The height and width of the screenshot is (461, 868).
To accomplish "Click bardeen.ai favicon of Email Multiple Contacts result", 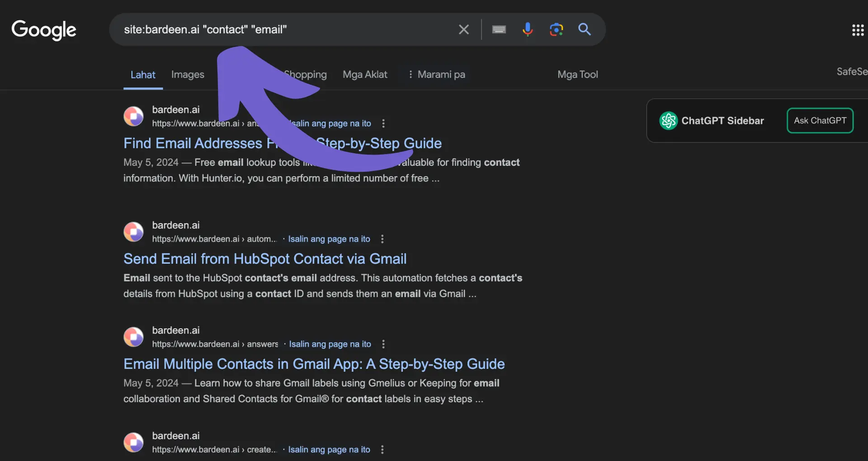I will tap(133, 337).
